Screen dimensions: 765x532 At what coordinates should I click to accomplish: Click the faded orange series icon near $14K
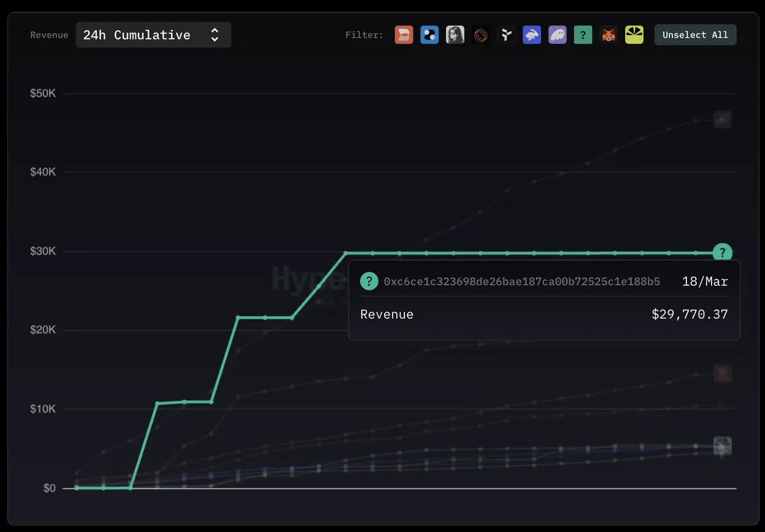[722, 374]
